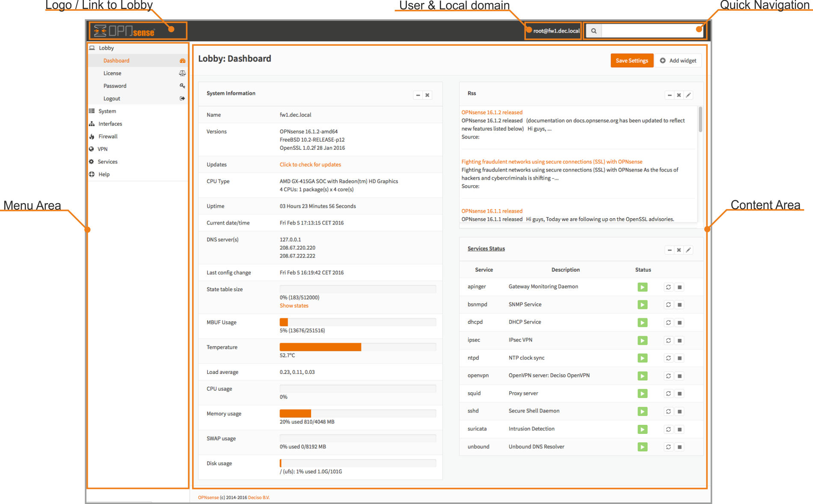Viewport: 813px width, 504px height.
Task: Click the apinger running status icon
Action: (642, 287)
